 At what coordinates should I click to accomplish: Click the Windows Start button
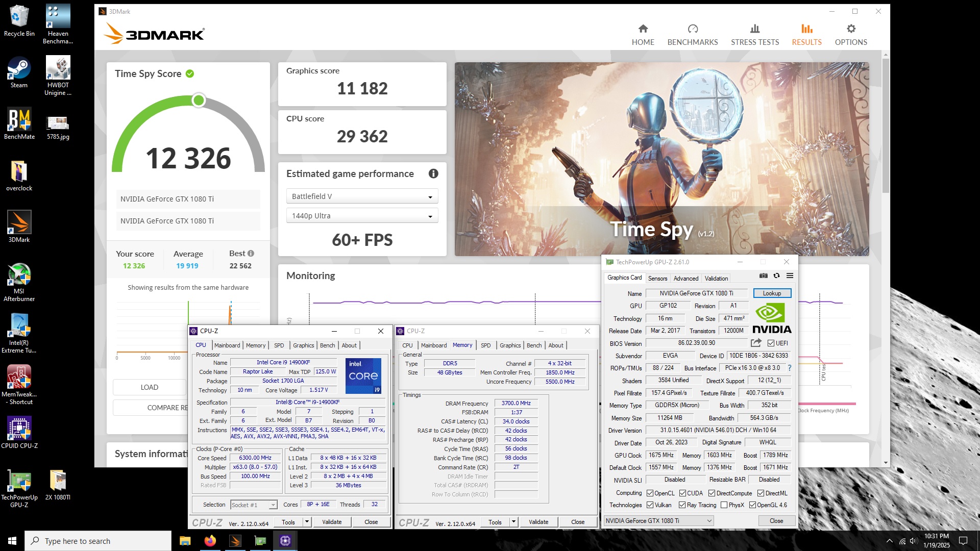tap(12, 541)
